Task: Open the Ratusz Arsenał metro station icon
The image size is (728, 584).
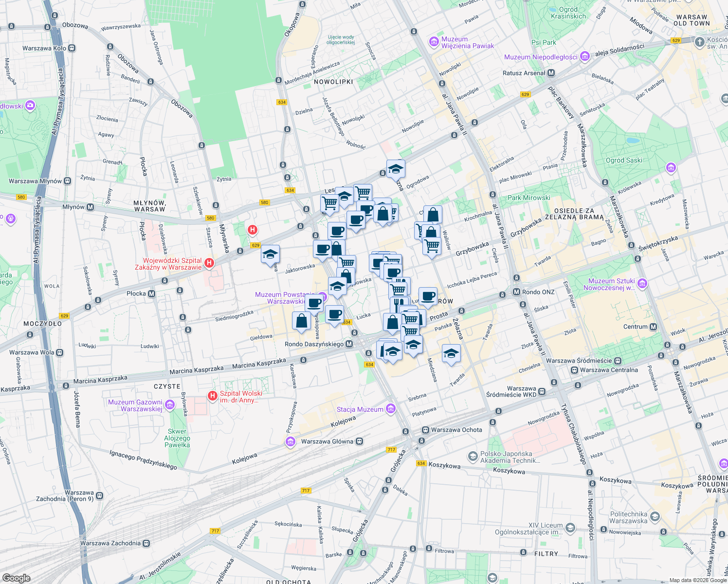Action: pos(550,73)
